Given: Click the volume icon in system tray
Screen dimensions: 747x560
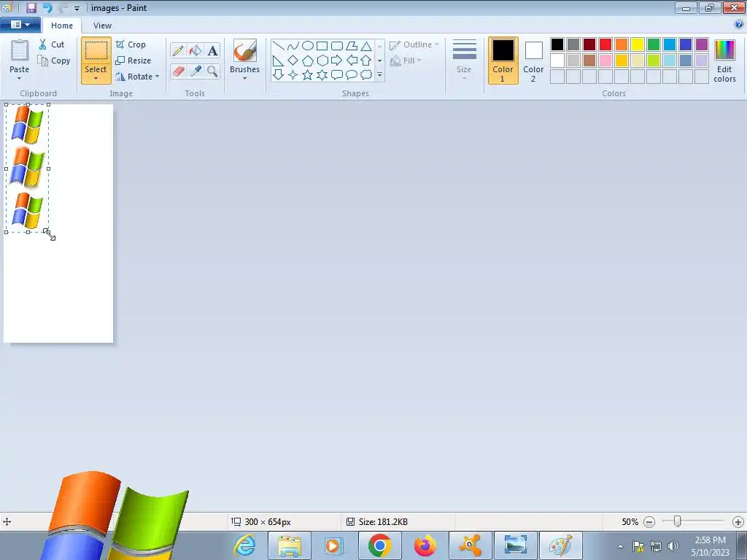Looking at the screenshot, I should click(x=673, y=546).
